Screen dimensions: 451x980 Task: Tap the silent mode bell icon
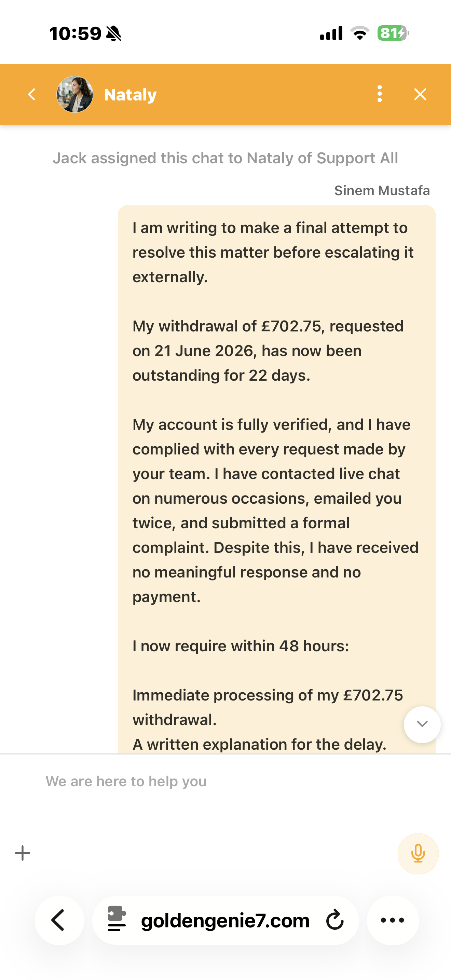coord(113,33)
